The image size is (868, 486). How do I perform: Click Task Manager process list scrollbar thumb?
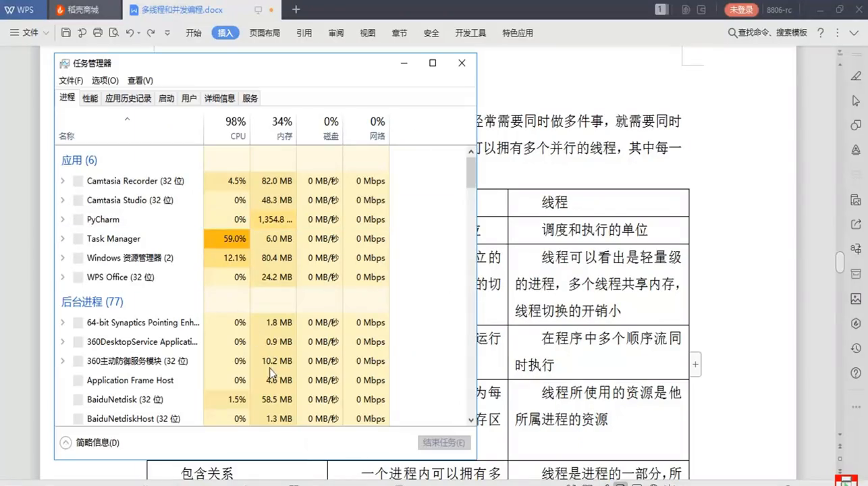tap(471, 172)
